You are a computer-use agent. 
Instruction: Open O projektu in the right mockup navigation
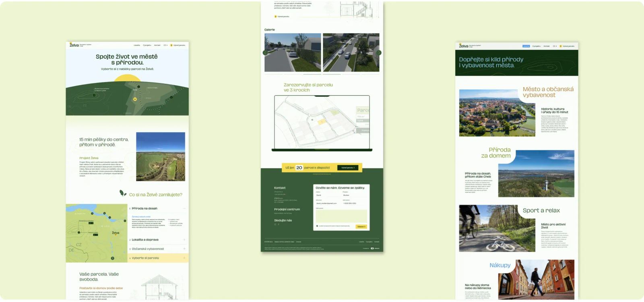[537, 46]
